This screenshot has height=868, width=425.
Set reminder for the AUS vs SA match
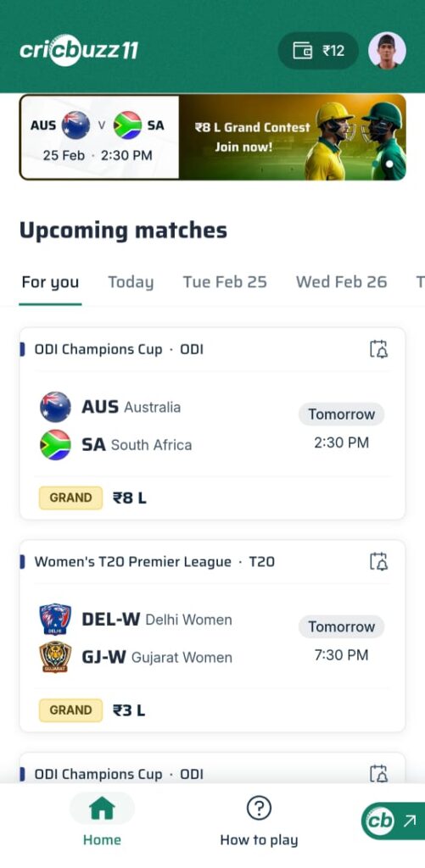378,349
